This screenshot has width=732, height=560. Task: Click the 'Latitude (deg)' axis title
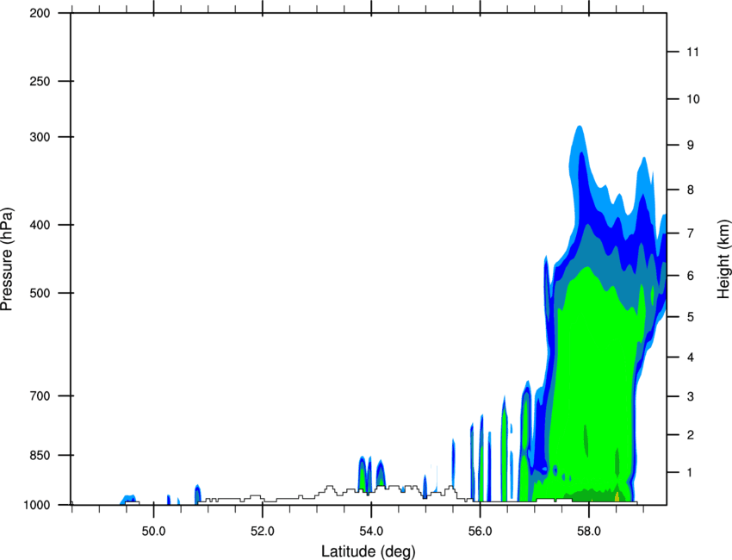(x=368, y=551)
